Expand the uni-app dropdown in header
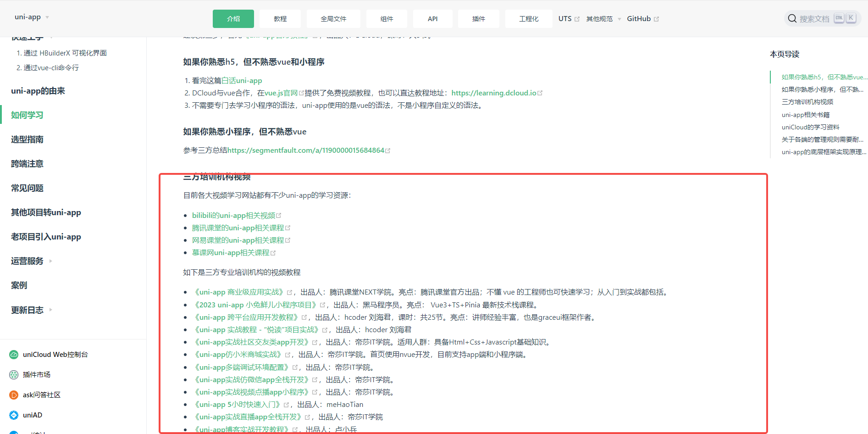868x434 pixels. tap(32, 17)
